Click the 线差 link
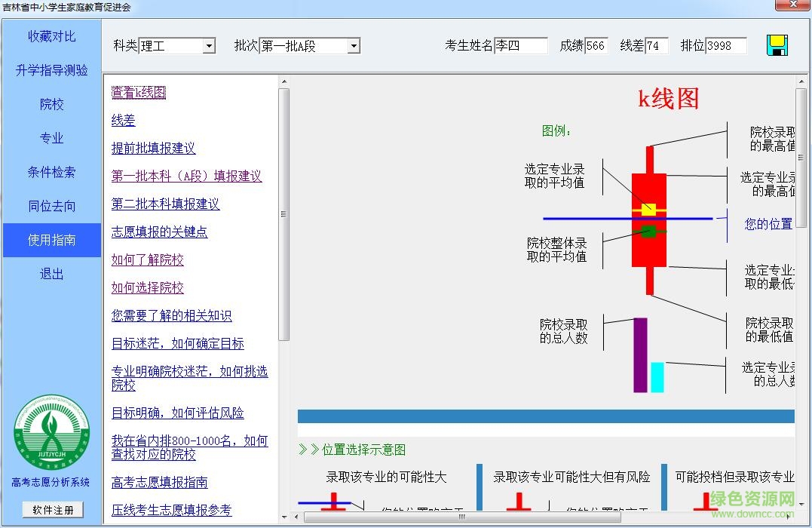Screen dimensions: 812x528 pyautogui.click(x=122, y=120)
